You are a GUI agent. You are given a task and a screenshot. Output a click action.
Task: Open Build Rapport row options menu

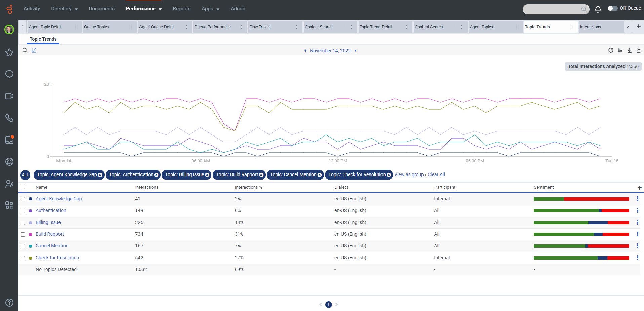click(637, 234)
